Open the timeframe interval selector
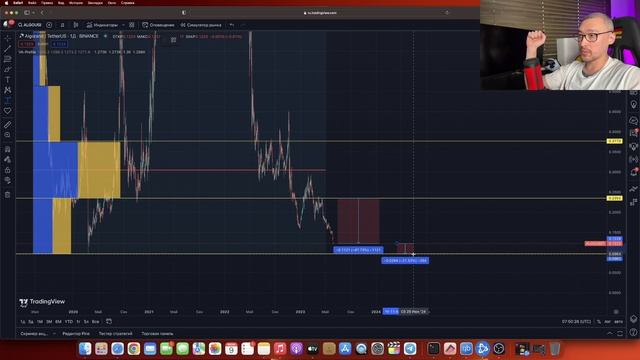The image size is (640, 360). pos(62,25)
